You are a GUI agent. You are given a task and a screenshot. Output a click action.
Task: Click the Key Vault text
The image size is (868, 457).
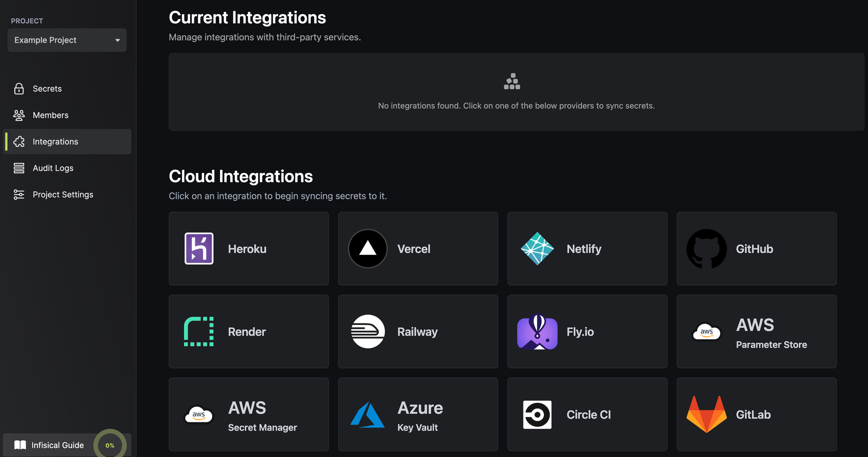pyautogui.click(x=417, y=428)
